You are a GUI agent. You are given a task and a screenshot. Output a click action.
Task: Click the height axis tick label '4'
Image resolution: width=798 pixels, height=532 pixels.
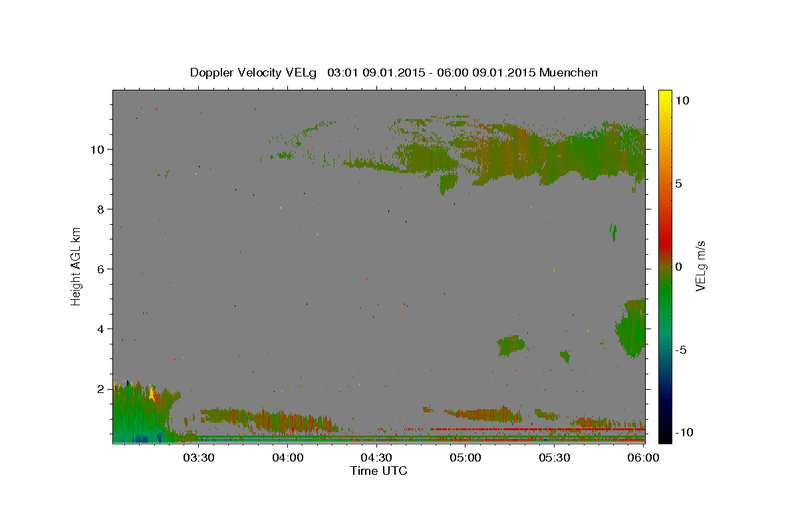pyautogui.click(x=101, y=329)
